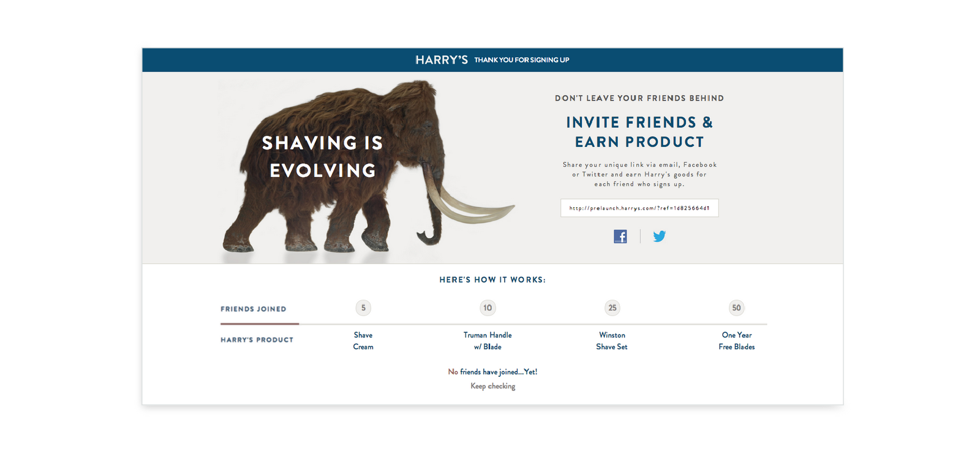Click the 5 friends milestone badge
980x451 pixels.
pos(363,308)
